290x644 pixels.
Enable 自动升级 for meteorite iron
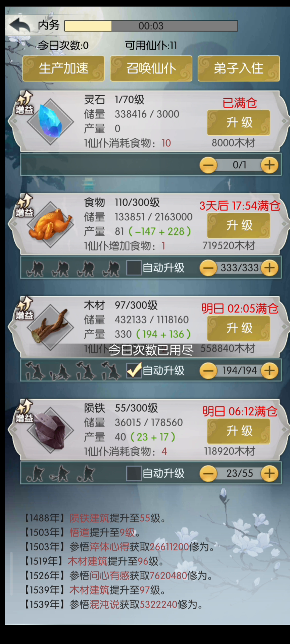(134, 474)
